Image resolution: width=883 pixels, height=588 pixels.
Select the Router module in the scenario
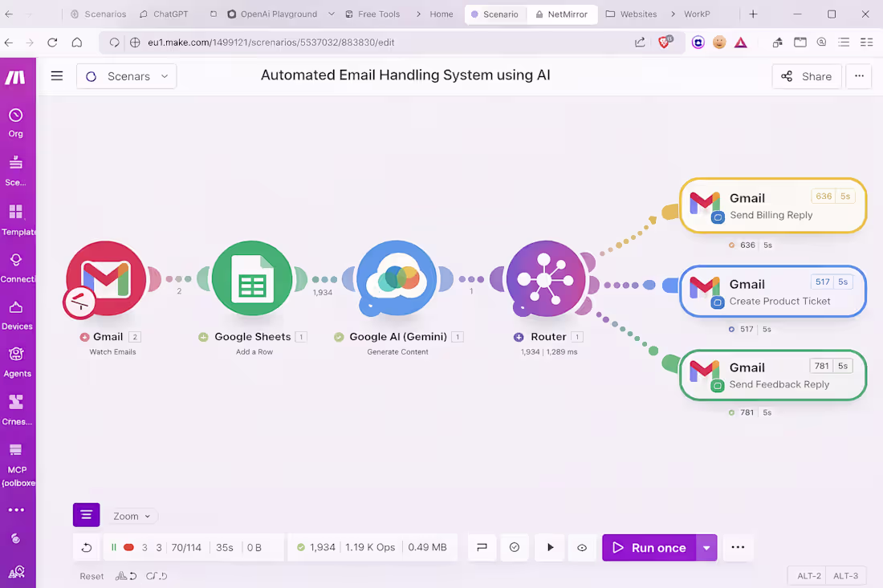click(547, 278)
